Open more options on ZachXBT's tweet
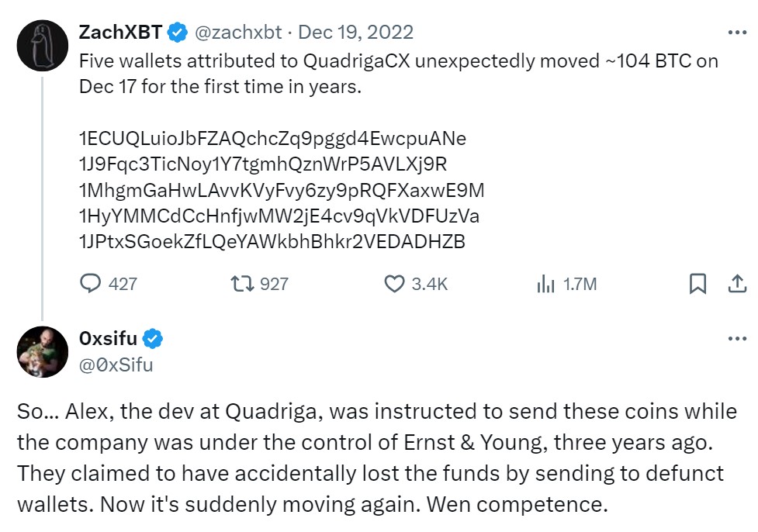The image size is (758, 532). 736,33
